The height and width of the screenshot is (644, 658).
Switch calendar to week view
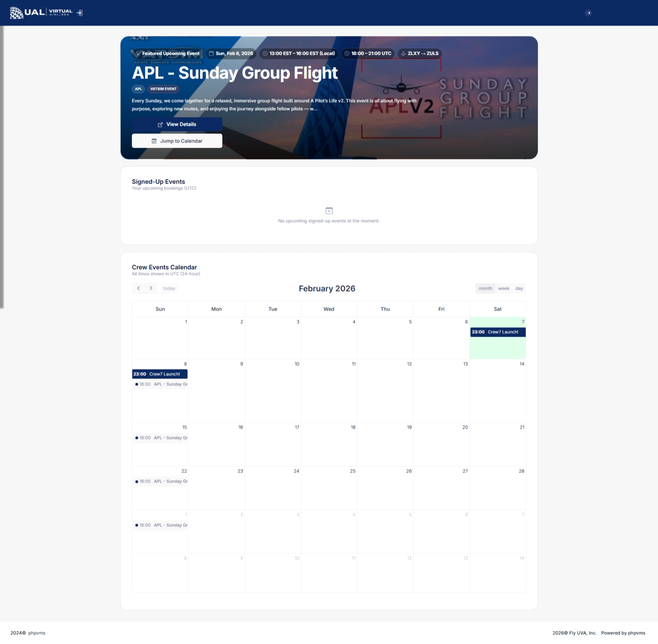pos(503,288)
